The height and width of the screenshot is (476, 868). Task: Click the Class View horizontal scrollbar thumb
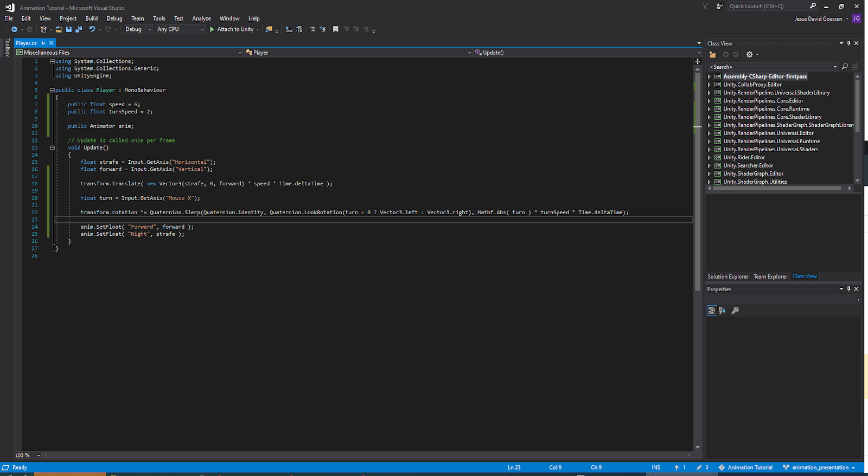tap(776, 188)
